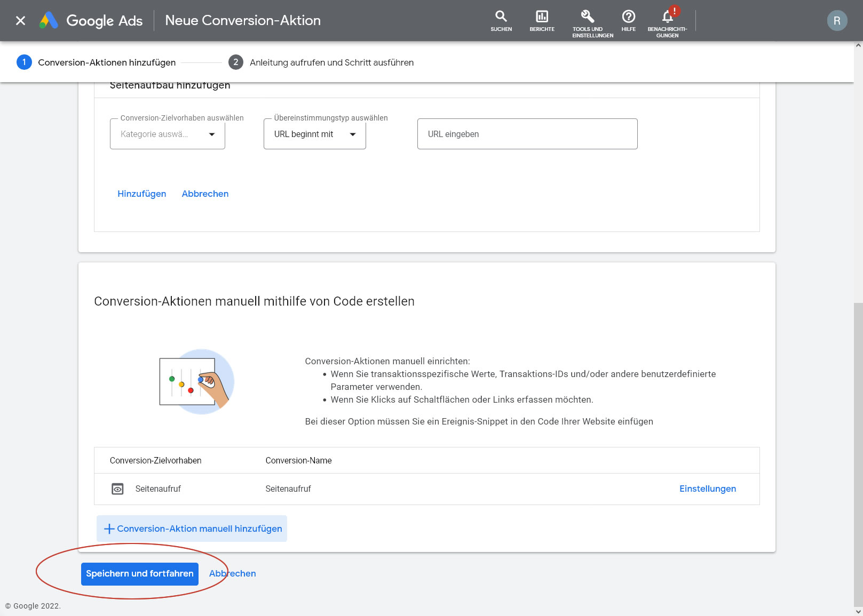The height and width of the screenshot is (616, 863).
Task: Click Abbrechen in the Seitenaufbau section
Action: (x=205, y=194)
